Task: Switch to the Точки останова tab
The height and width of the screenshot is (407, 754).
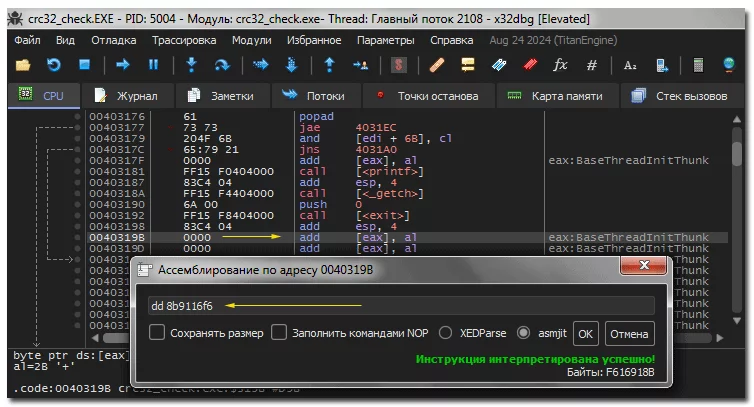Action: (x=427, y=96)
